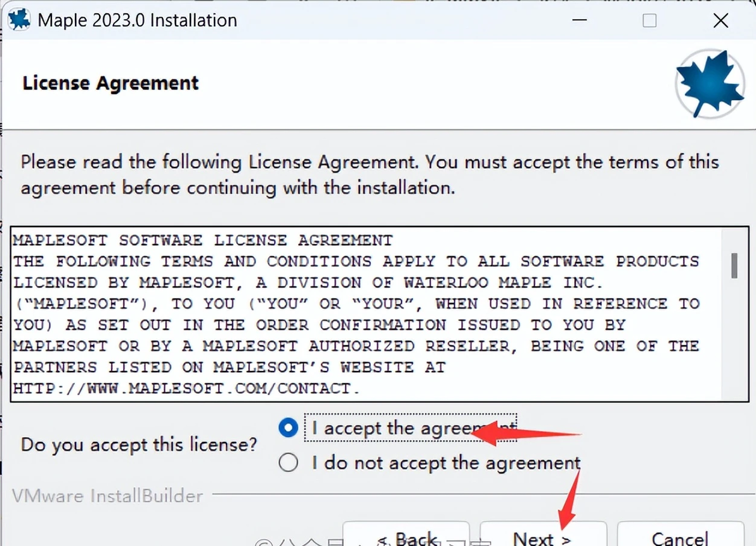The width and height of the screenshot is (756, 546).
Task: Click the 'Do you accept this license?' label
Action: tap(139, 445)
